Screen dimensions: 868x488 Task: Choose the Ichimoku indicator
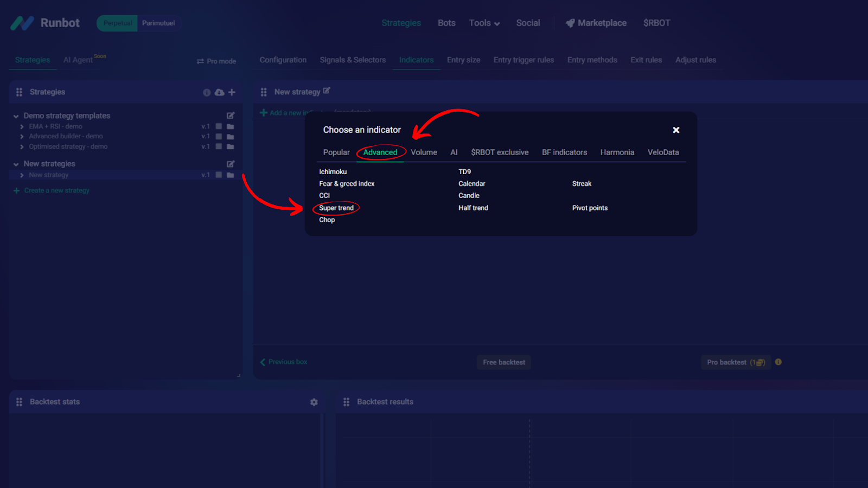[333, 172]
